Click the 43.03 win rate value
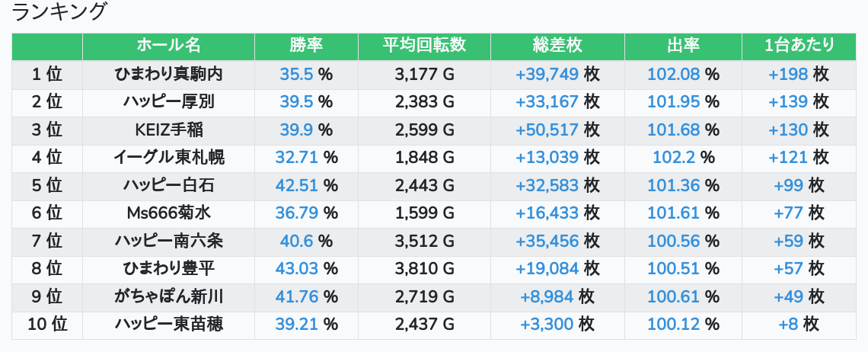Image resolution: width=868 pixels, height=352 pixels. (x=296, y=269)
